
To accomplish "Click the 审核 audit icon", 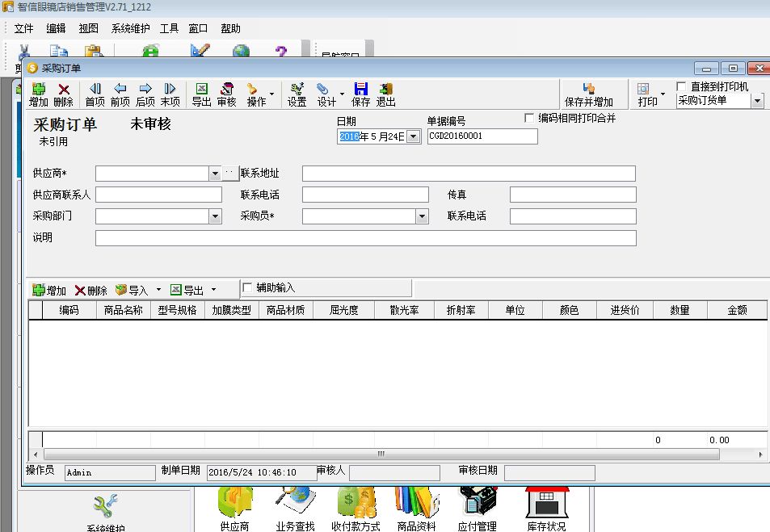I will click(x=226, y=88).
